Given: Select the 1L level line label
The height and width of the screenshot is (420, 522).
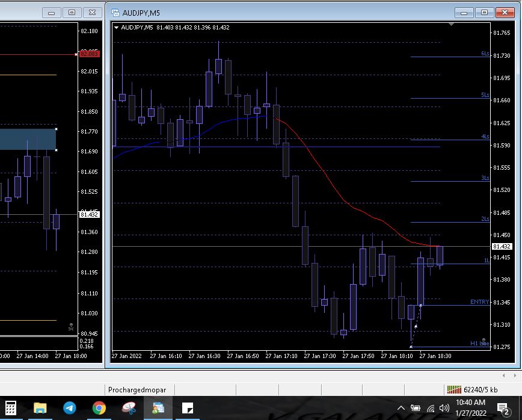Looking at the screenshot, I should click(487, 260).
